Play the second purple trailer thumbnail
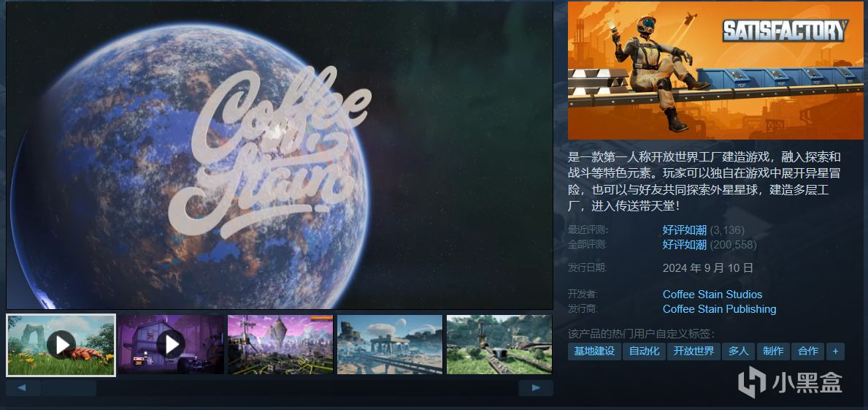Viewport: 868px width, 410px height. click(x=171, y=345)
